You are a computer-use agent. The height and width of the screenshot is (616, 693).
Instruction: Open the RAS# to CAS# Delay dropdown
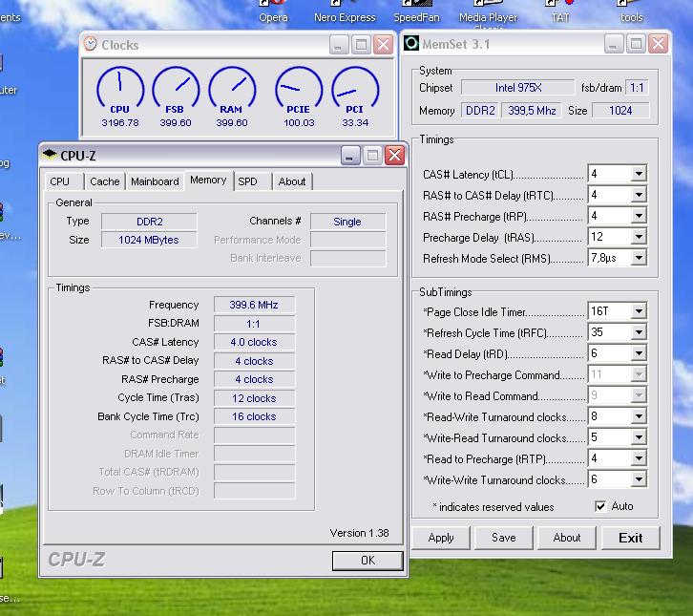pyautogui.click(x=640, y=195)
